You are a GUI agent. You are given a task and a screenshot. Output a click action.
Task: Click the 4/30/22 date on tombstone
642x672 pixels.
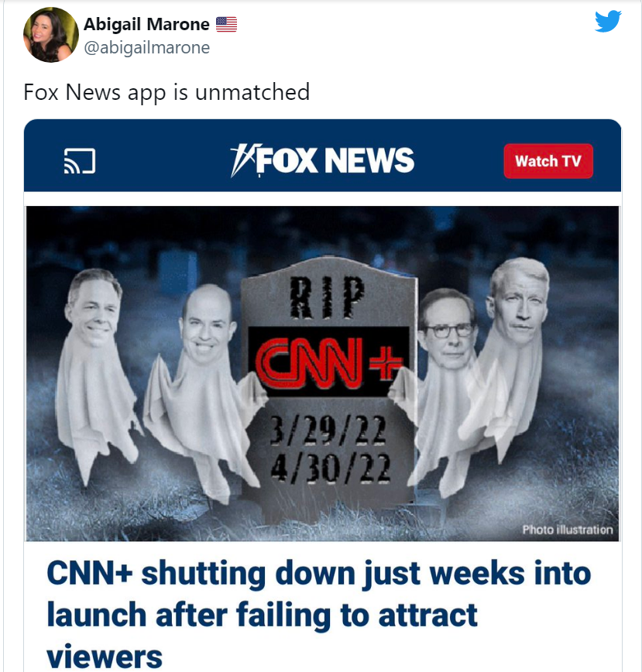331,468
